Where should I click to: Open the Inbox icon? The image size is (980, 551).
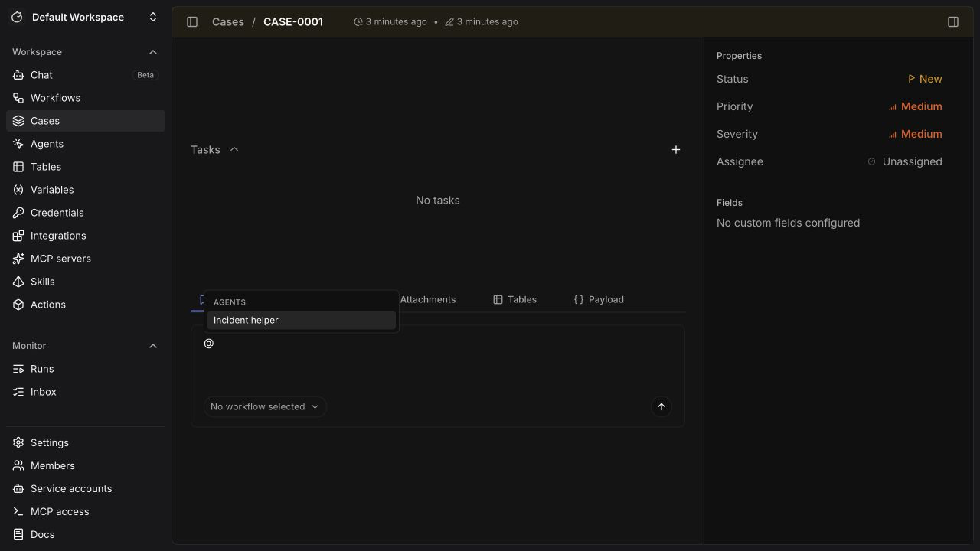pos(18,392)
